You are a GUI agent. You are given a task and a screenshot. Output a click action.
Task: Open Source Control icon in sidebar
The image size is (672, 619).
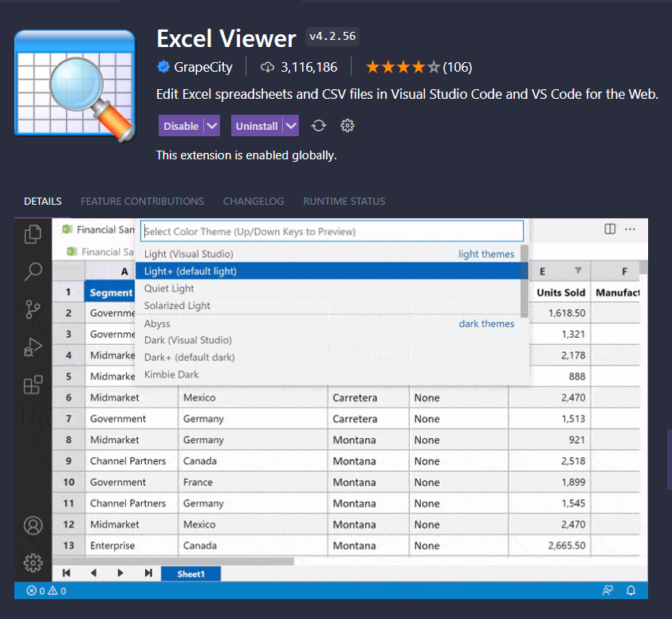33,309
